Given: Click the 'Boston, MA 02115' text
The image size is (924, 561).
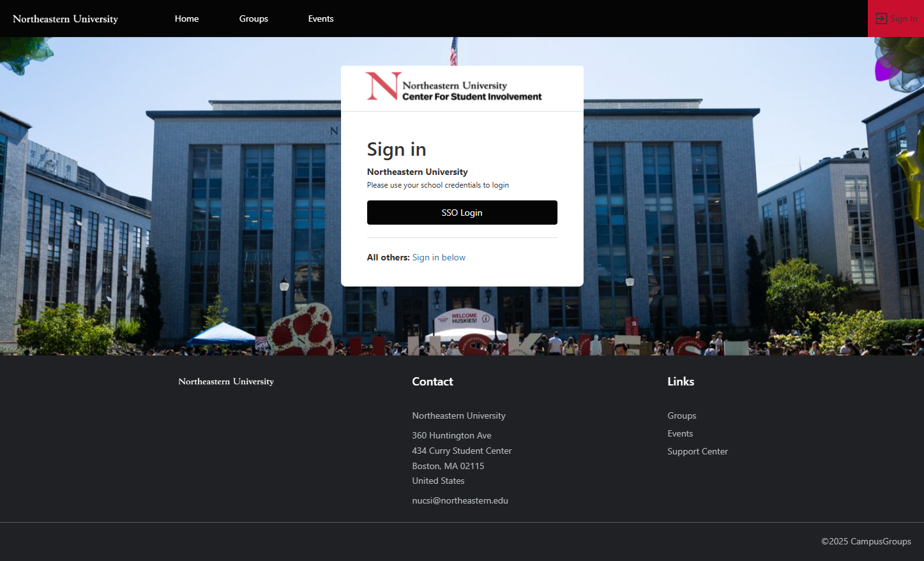Looking at the screenshot, I should (x=448, y=466).
